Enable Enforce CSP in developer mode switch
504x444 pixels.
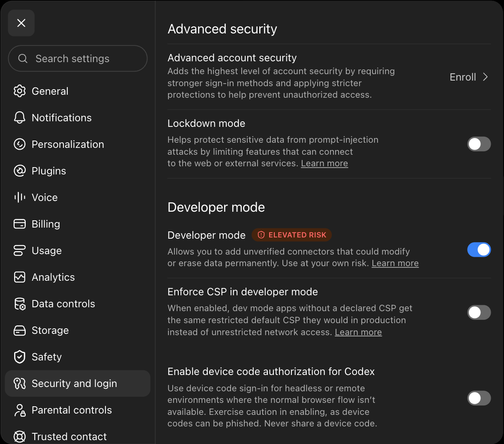pos(479,312)
